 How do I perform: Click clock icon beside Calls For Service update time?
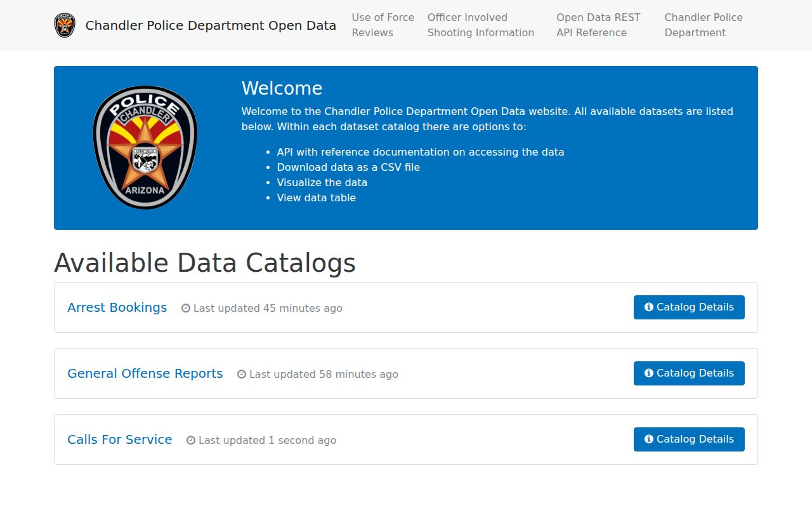point(191,440)
